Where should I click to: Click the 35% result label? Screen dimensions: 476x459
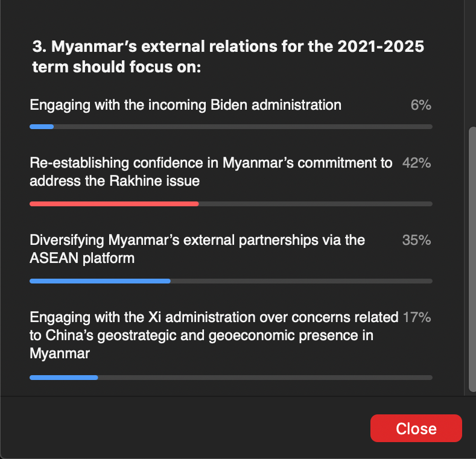(x=416, y=240)
